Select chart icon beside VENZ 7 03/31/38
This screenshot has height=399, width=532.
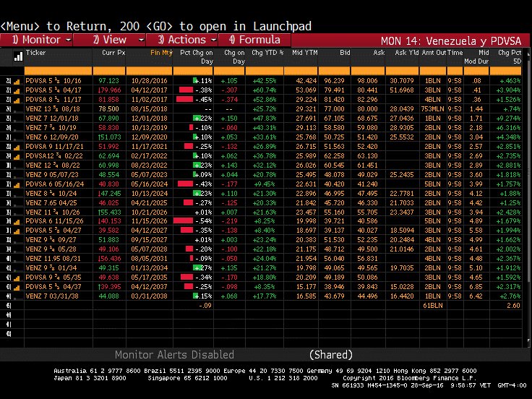[x=17, y=296]
